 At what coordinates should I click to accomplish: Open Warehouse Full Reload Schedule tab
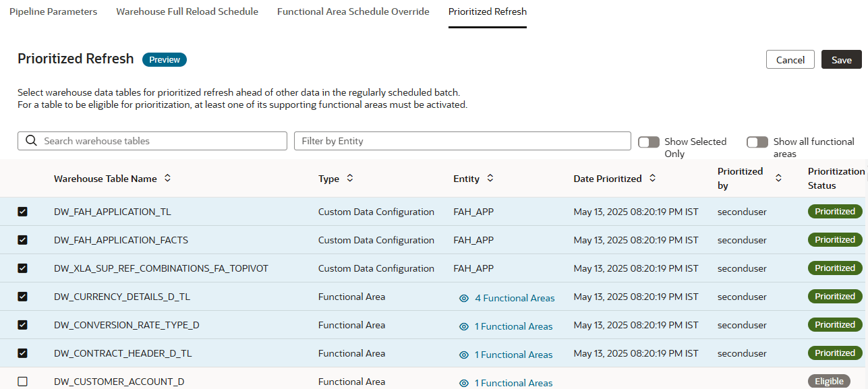tap(187, 11)
